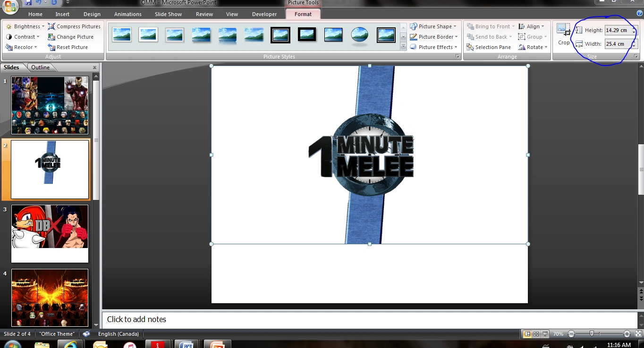Open the Selection Pane

489,47
